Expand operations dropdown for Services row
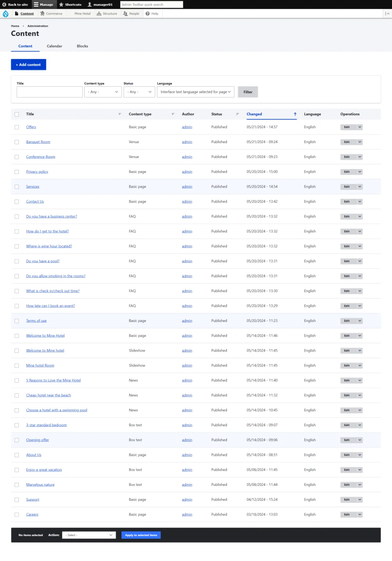 [x=360, y=187]
